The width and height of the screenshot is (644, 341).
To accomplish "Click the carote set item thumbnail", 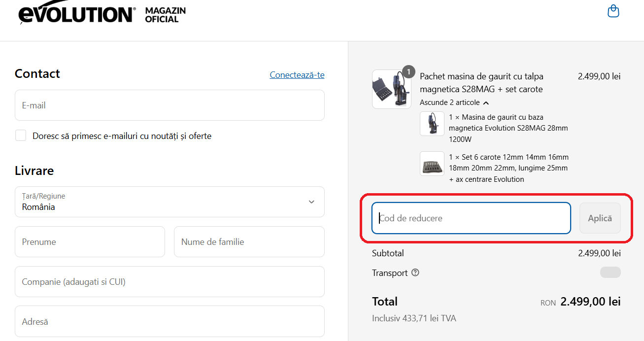I will coord(432,163).
